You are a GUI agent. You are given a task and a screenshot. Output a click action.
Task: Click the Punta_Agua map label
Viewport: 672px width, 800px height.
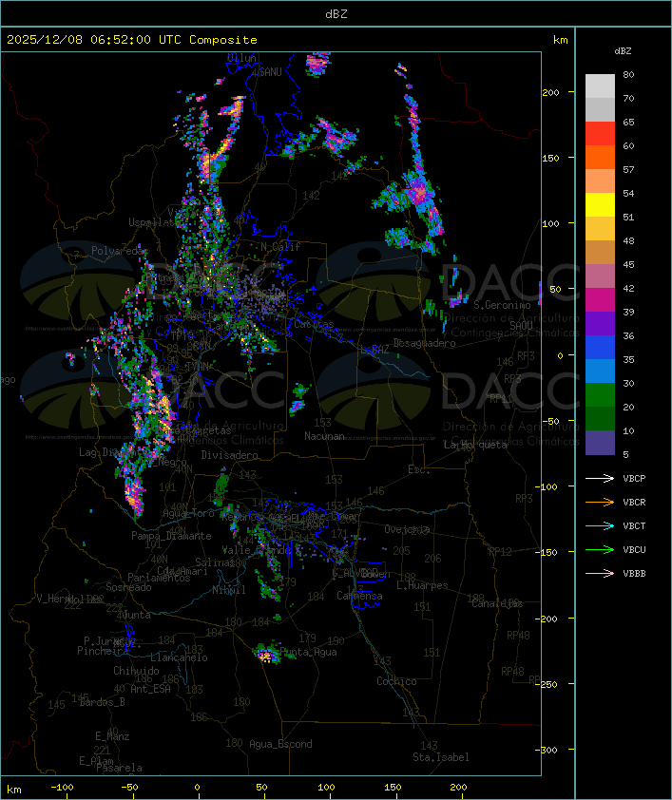click(308, 652)
